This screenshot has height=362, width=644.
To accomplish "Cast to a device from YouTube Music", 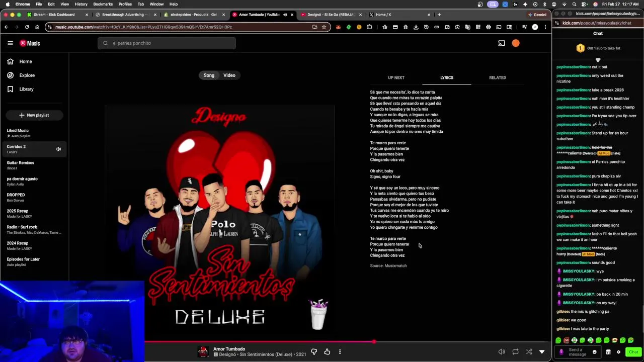I will pos(502,43).
